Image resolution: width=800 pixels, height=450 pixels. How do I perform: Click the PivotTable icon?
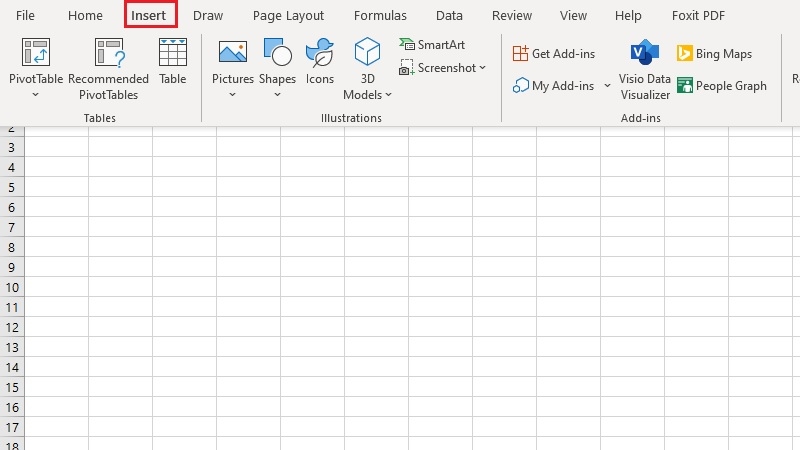pos(36,52)
